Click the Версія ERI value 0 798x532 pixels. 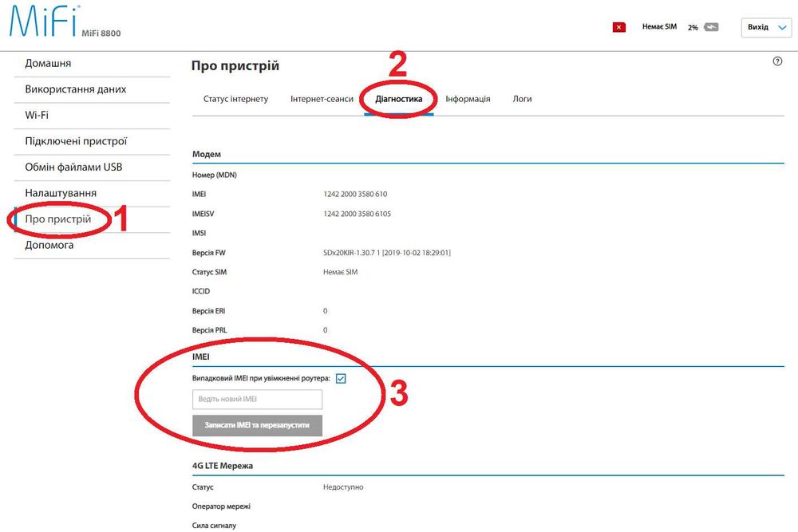[x=326, y=311]
